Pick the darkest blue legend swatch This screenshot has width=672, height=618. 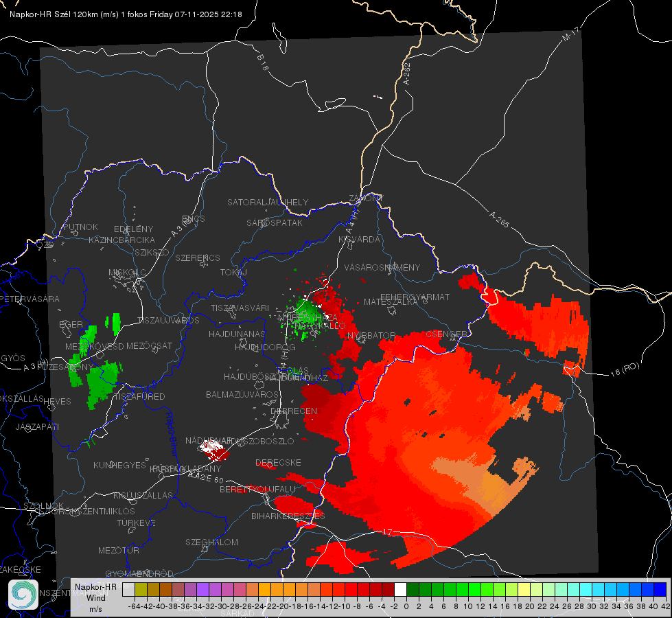pyautogui.click(x=660, y=589)
